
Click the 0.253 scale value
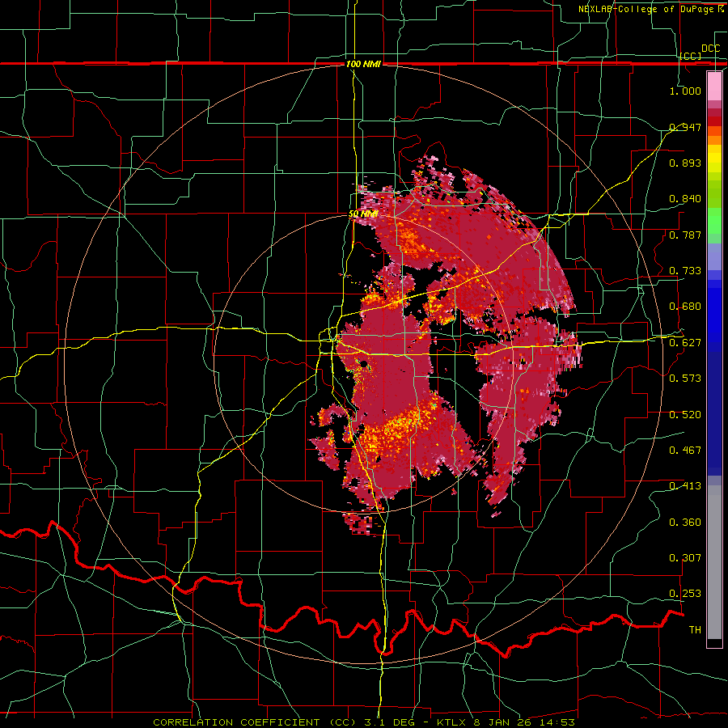click(x=685, y=594)
